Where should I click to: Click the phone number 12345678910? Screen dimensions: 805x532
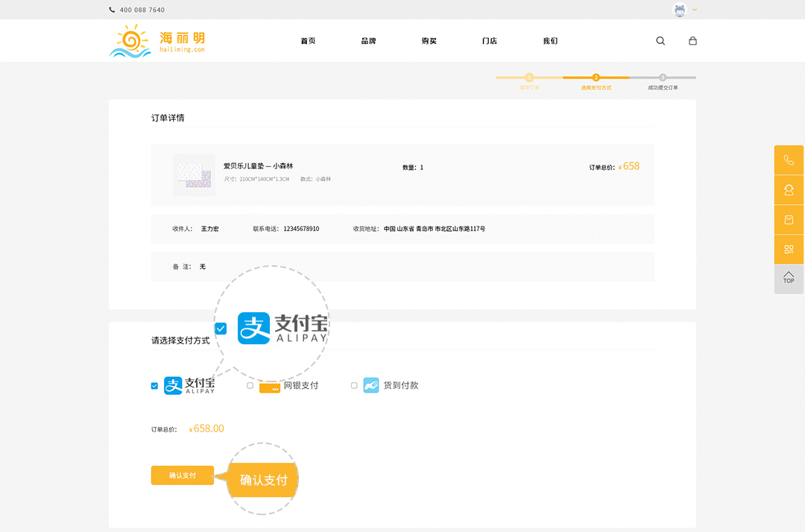pyautogui.click(x=301, y=229)
